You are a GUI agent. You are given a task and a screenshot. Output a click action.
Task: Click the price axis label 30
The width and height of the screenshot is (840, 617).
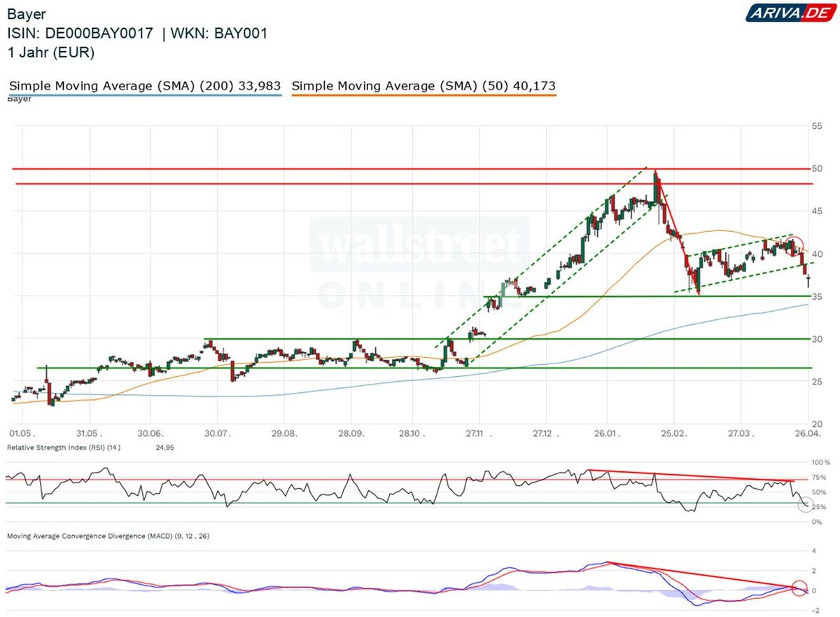coord(816,339)
